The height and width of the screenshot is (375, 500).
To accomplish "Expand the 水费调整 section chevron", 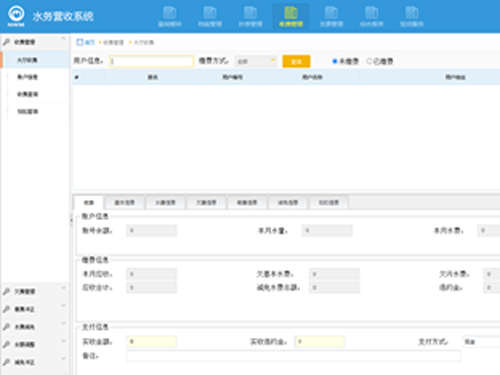I will [x=63, y=341].
